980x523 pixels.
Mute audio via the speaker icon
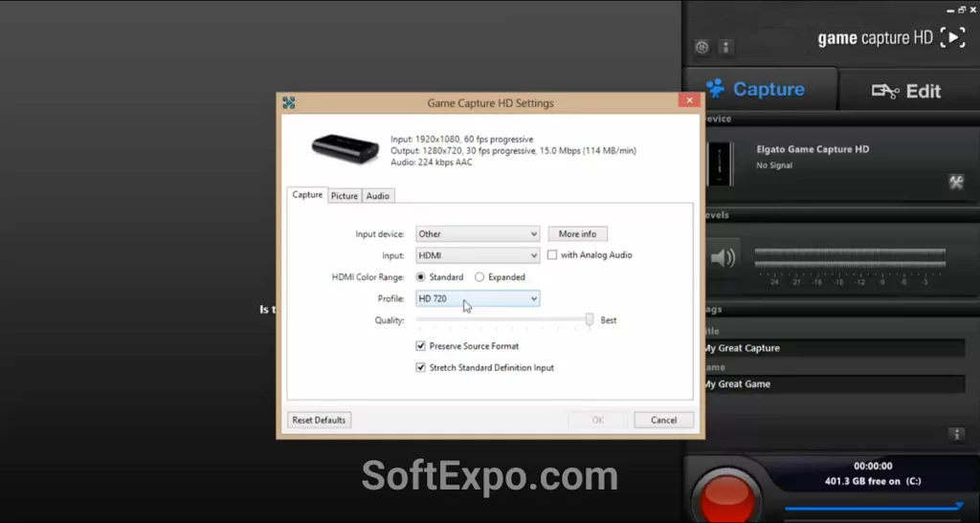point(724,257)
